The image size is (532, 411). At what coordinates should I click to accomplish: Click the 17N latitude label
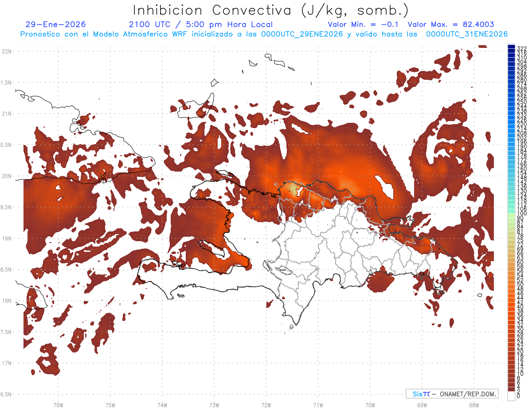7,363
